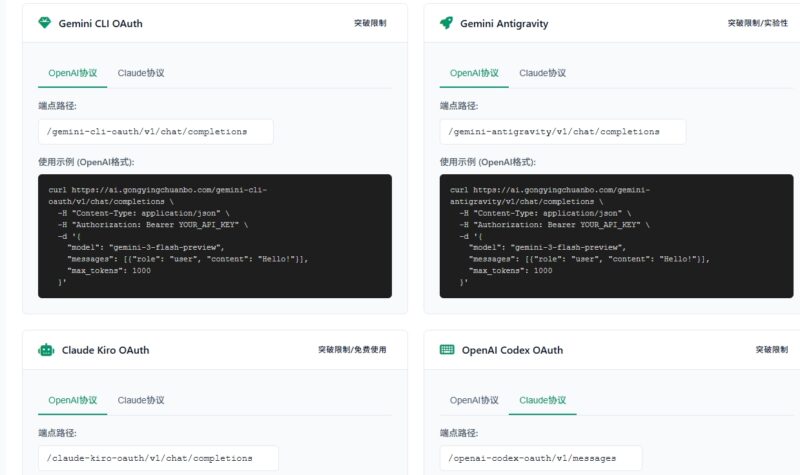Click the curl example code block for gemini-antigravity
Screen dimensions: 800x475
point(616,236)
